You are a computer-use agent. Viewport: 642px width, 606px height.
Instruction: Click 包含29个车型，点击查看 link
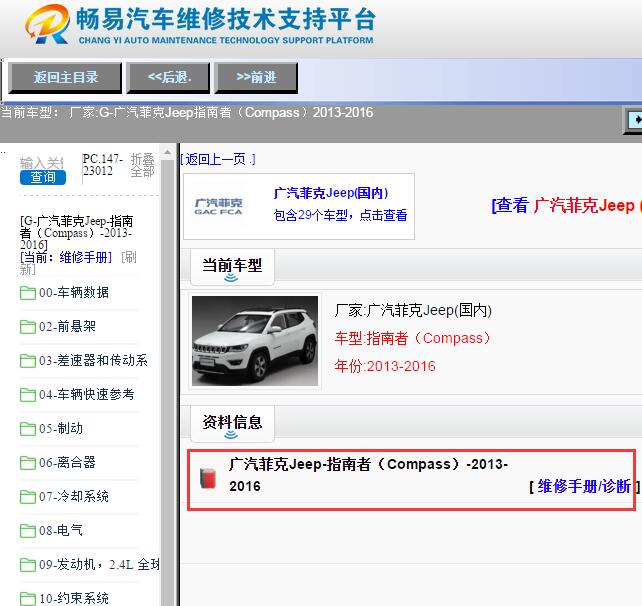340,215
